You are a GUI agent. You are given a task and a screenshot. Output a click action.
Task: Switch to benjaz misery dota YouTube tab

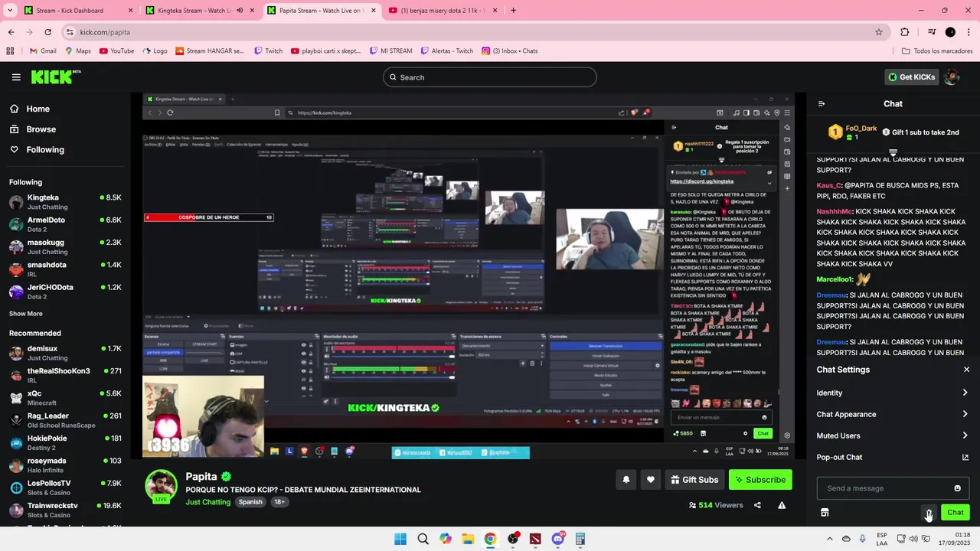[x=443, y=11]
